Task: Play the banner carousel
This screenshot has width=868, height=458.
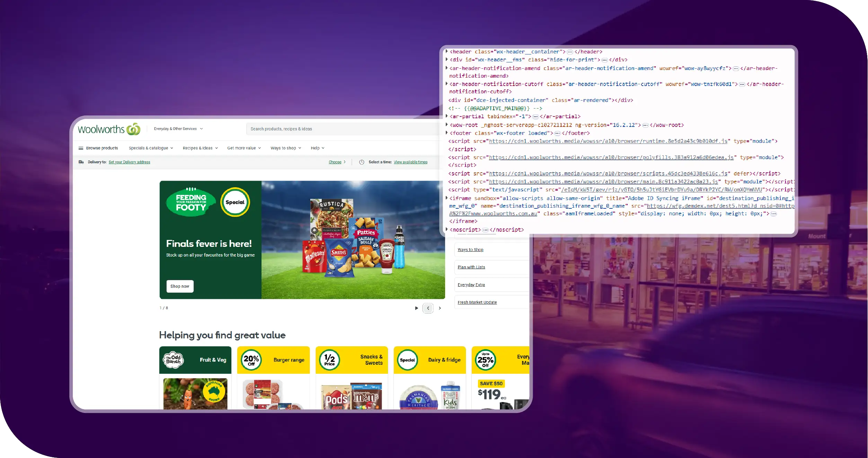Action: [416, 308]
